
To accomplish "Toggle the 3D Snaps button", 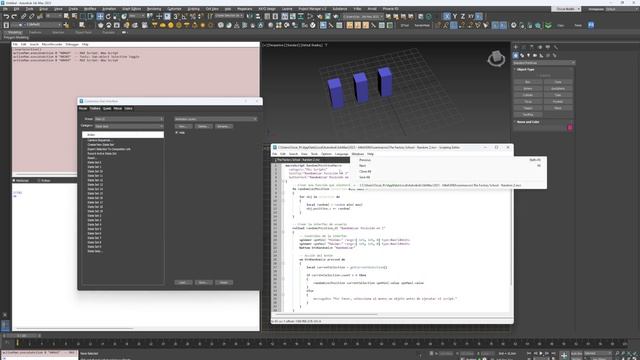I will [x=176, y=16].
